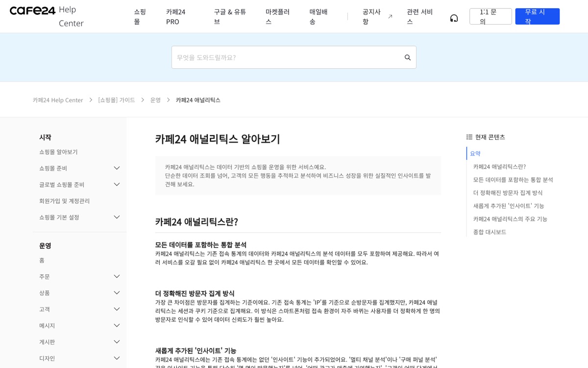588x368 pixels.
Task: Click the search magnifier icon
Action: (x=408, y=57)
